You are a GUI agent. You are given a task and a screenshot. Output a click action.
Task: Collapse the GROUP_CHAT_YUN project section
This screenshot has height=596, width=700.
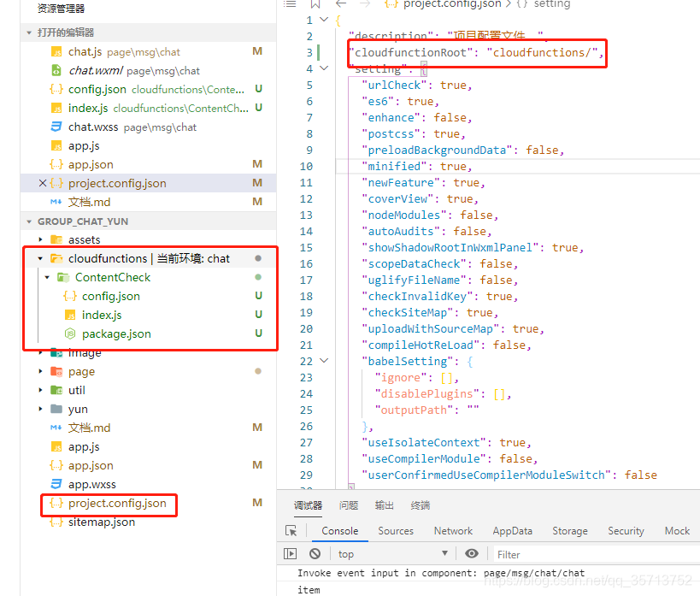click(x=29, y=221)
